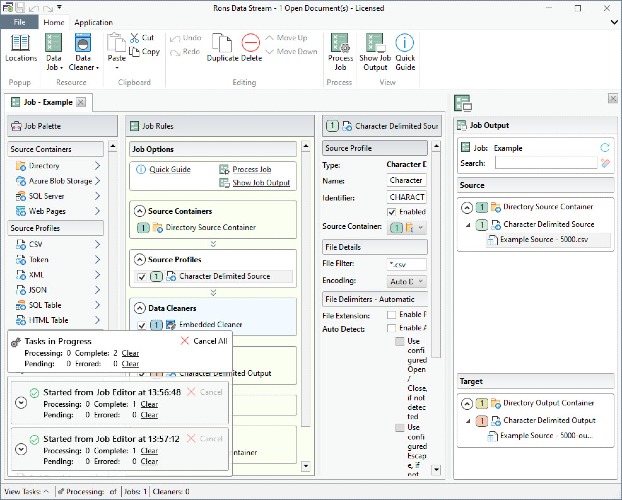Close the Job - Example tab
The image size is (622, 500).
tap(81, 102)
